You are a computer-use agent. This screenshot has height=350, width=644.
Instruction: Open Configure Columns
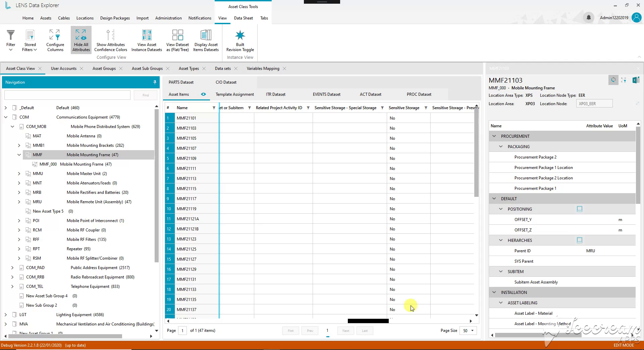55,40
